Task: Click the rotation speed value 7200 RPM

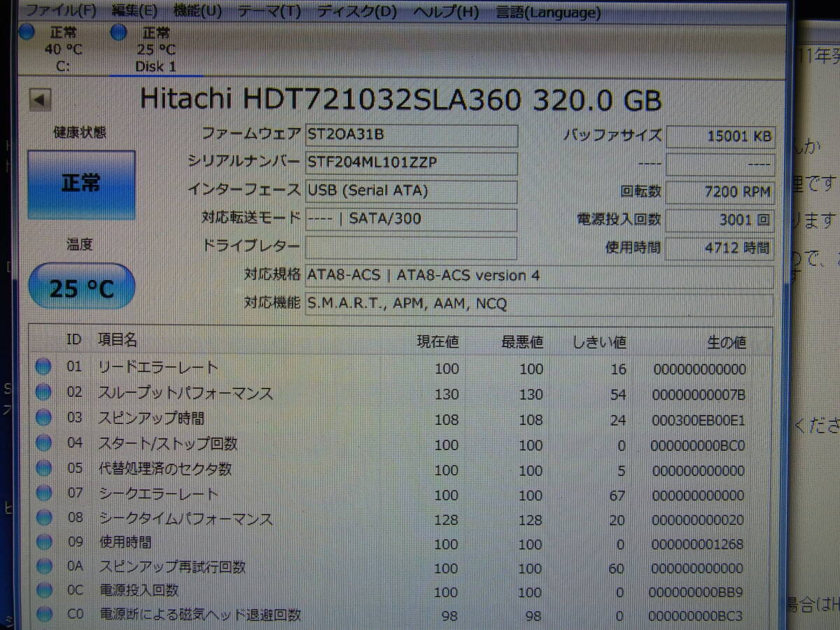Action: pos(720,192)
